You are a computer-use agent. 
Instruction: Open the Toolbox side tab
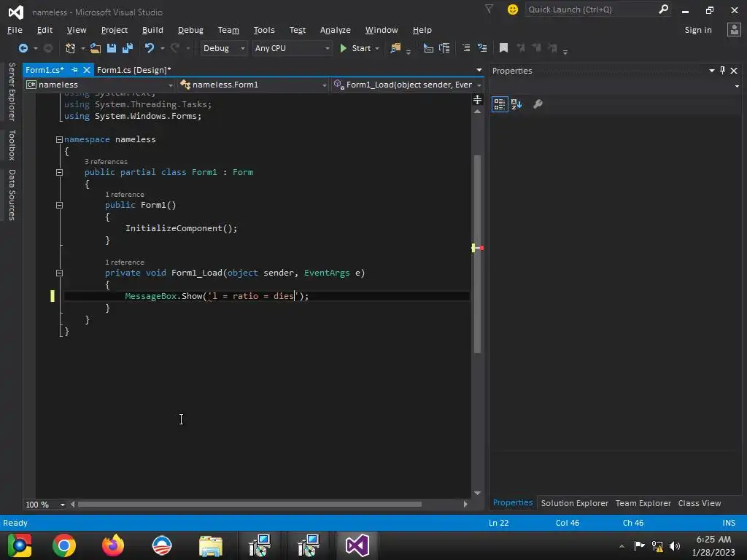(x=12, y=145)
